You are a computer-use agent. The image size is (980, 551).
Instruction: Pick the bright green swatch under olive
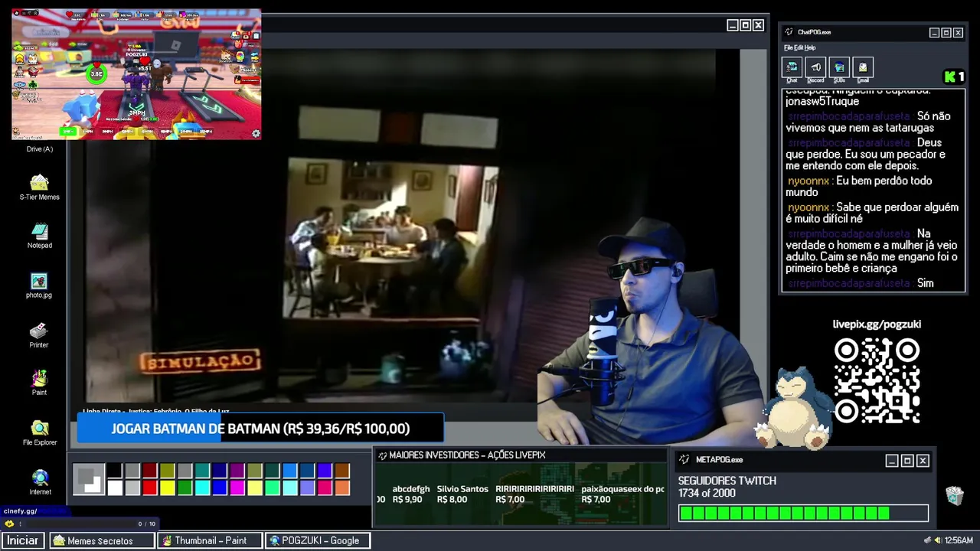point(185,487)
